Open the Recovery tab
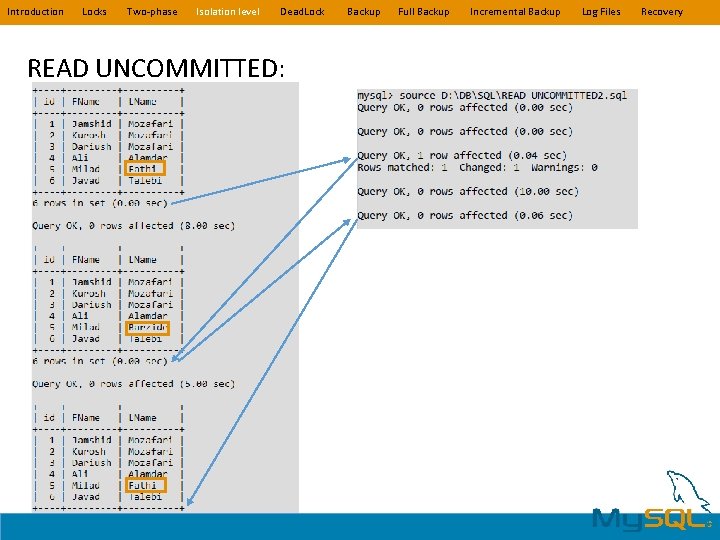The height and width of the screenshot is (540, 720). coord(662,12)
